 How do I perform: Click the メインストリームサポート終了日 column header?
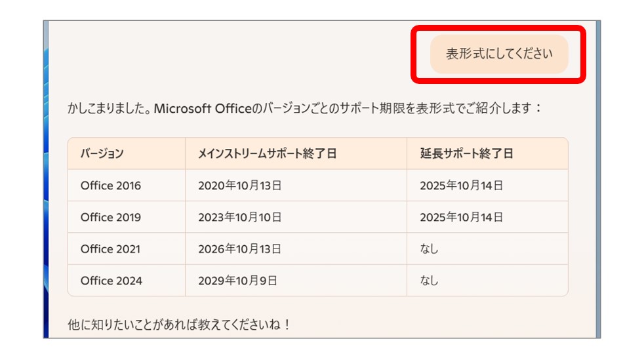(296, 153)
